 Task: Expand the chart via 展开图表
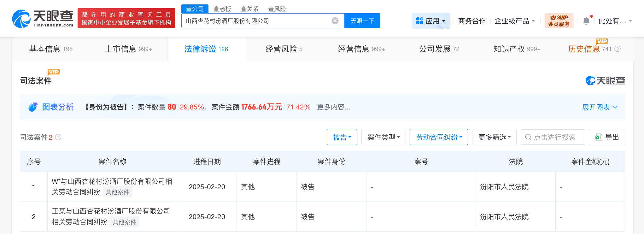(x=600, y=107)
